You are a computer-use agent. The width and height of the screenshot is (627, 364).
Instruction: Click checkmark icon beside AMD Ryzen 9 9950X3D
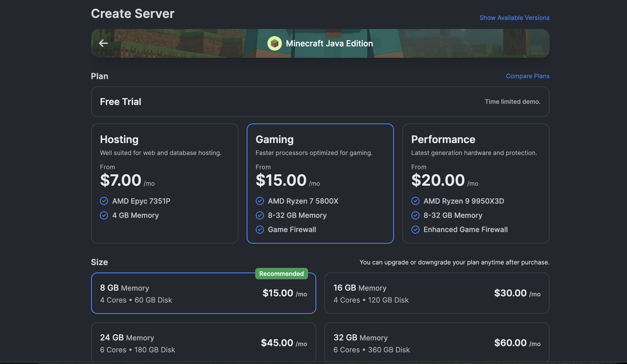pos(415,201)
